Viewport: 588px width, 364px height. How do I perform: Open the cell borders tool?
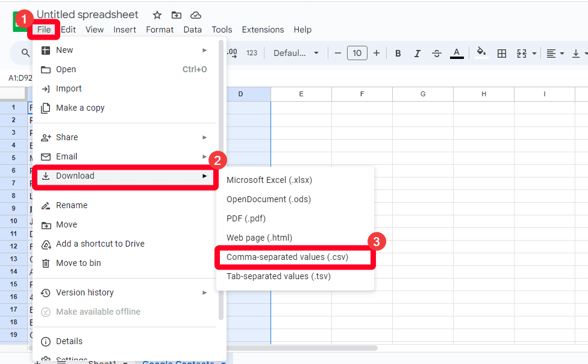click(501, 54)
